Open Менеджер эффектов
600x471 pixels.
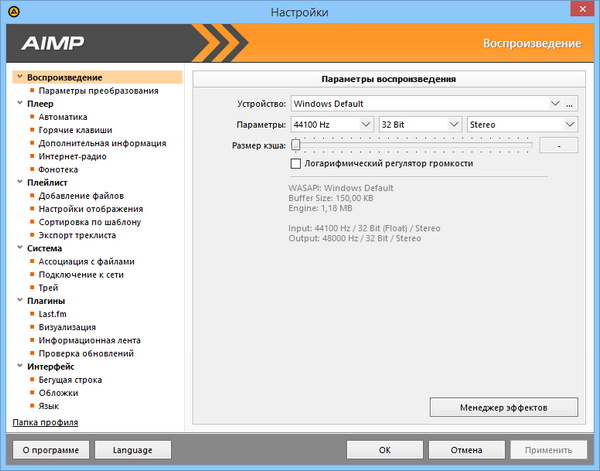click(504, 407)
